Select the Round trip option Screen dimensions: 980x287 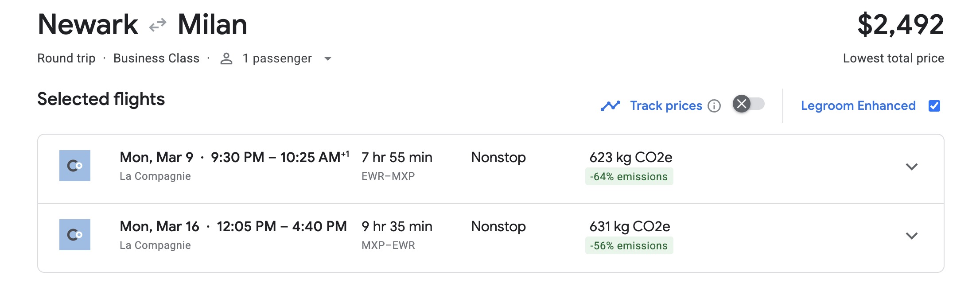pyautogui.click(x=66, y=58)
